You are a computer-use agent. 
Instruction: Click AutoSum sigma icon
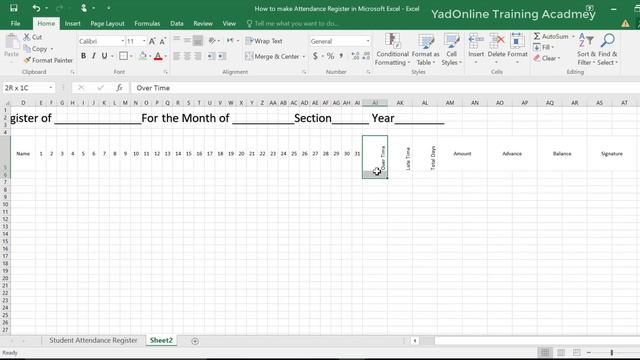tap(537, 36)
